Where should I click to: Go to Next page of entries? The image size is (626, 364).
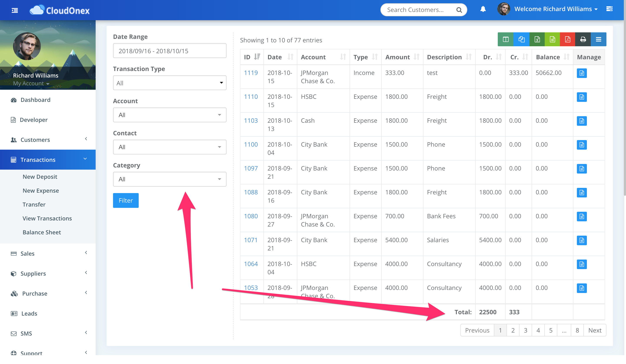[595, 330]
